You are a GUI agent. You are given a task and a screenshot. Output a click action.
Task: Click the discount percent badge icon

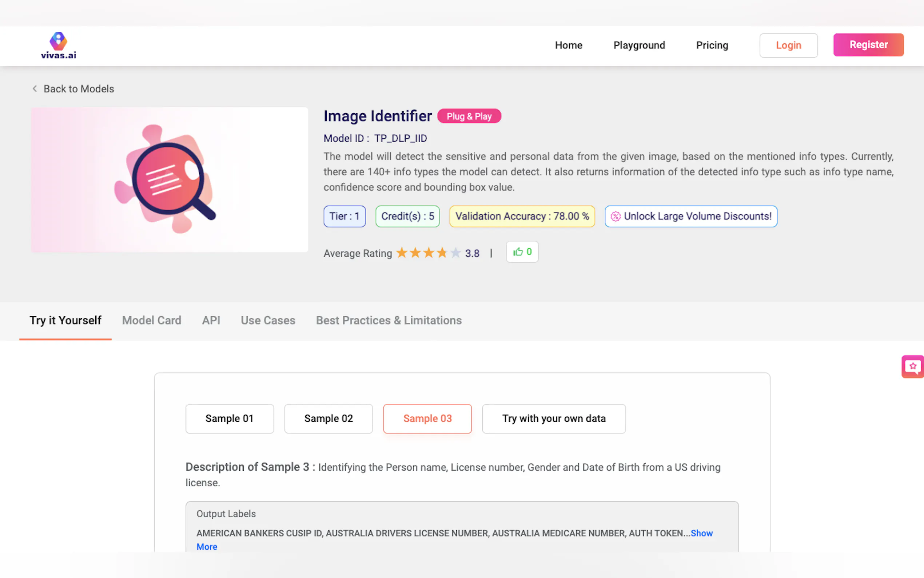616,216
